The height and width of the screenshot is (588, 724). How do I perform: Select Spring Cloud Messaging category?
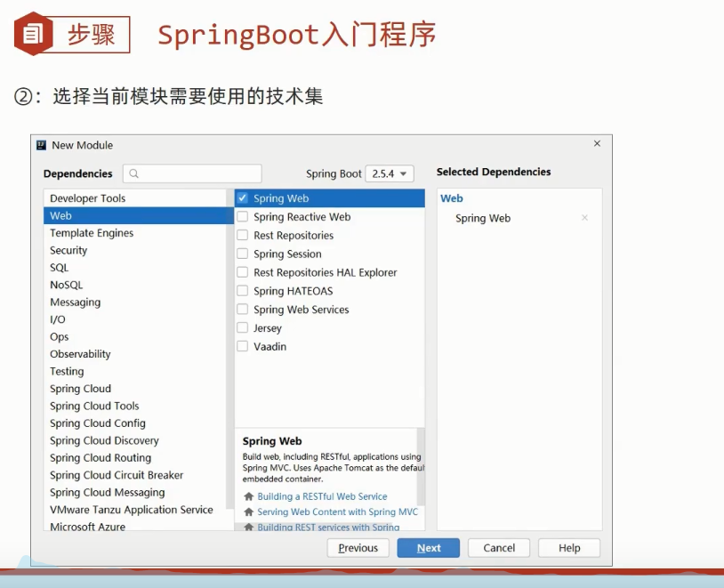click(135, 493)
